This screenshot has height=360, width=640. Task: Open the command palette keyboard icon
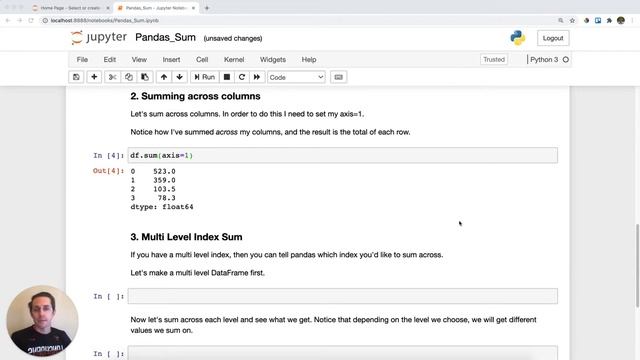[338, 77]
